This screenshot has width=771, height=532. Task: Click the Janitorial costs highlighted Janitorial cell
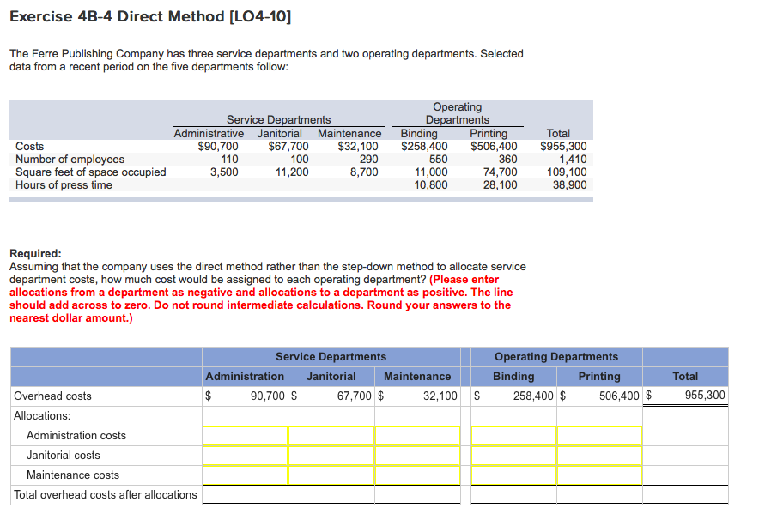[331, 456]
